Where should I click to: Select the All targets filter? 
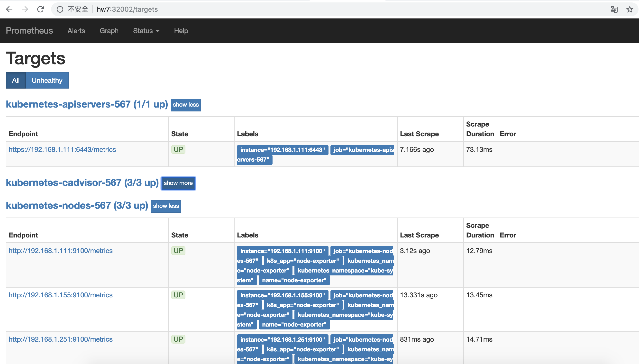pos(16,80)
